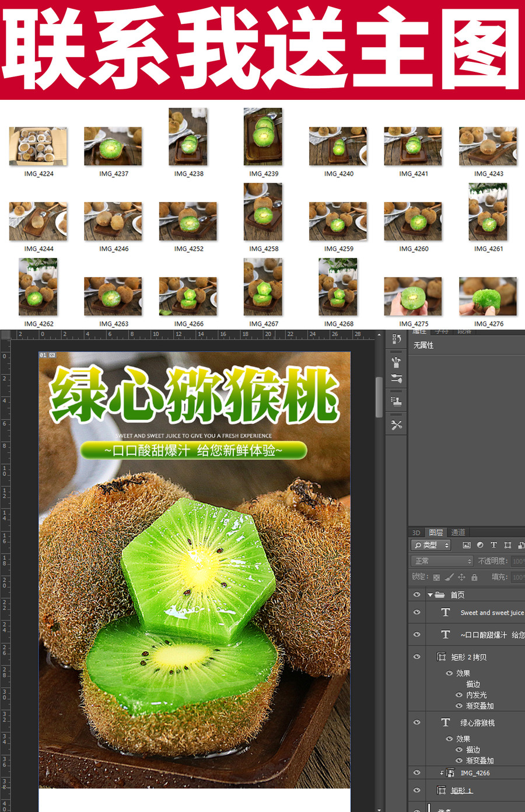Filter layers by adjustment layer icon
The height and width of the screenshot is (812, 525).
click(x=480, y=545)
